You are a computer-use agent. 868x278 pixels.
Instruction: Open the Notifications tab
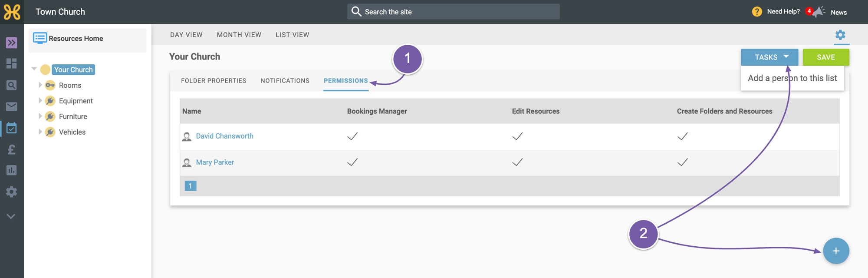(285, 81)
